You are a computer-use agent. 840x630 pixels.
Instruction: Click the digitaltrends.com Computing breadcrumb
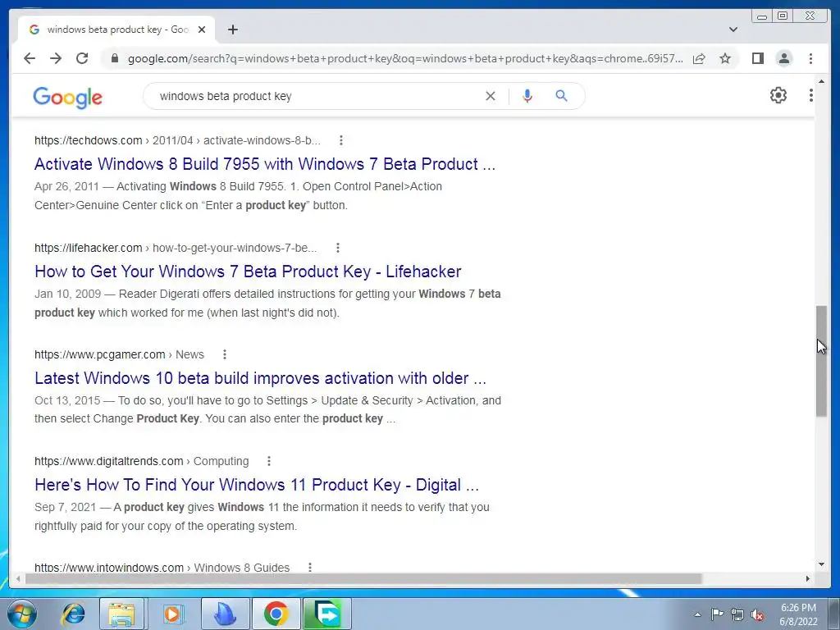coord(141,461)
